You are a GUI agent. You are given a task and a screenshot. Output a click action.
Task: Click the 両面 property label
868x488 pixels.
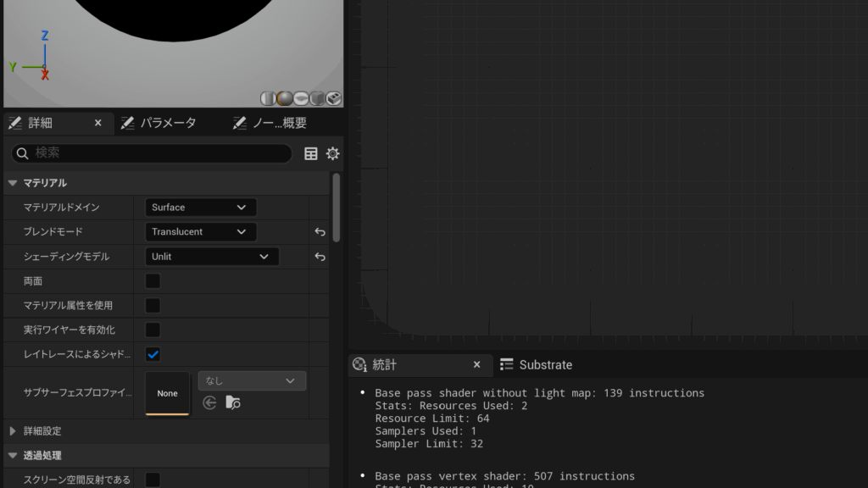click(x=33, y=281)
